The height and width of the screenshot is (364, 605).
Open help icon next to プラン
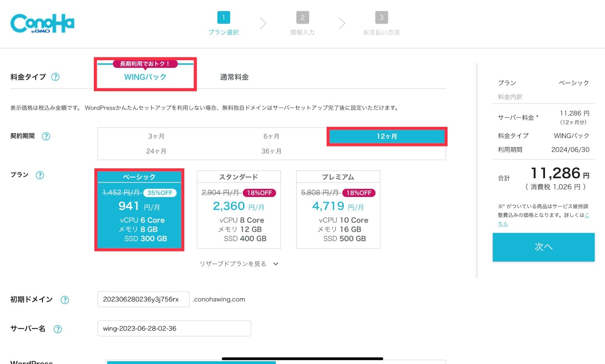(40, 175)
